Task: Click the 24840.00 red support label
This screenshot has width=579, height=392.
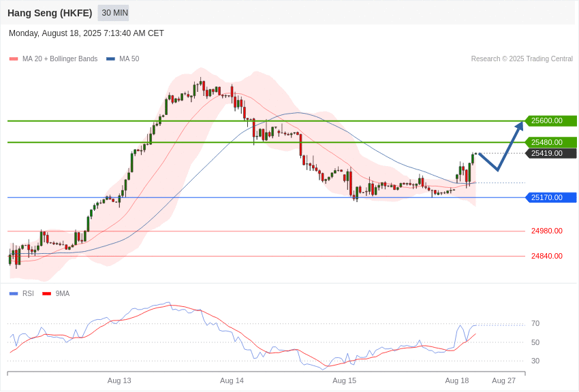Action: click(x=547, y=256)
